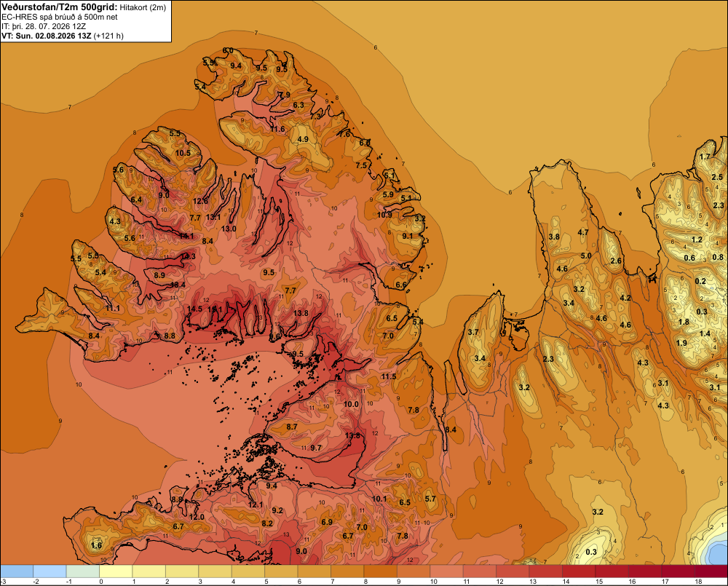728x586 pixels.
Task: Click the temperature value "3.7" on the map
Action: (x=473, y=331)
